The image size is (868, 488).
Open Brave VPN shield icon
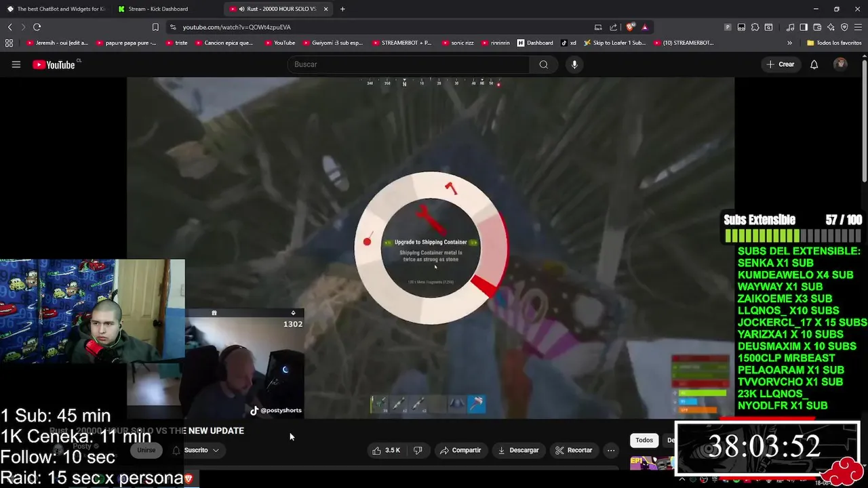[844, 27]
